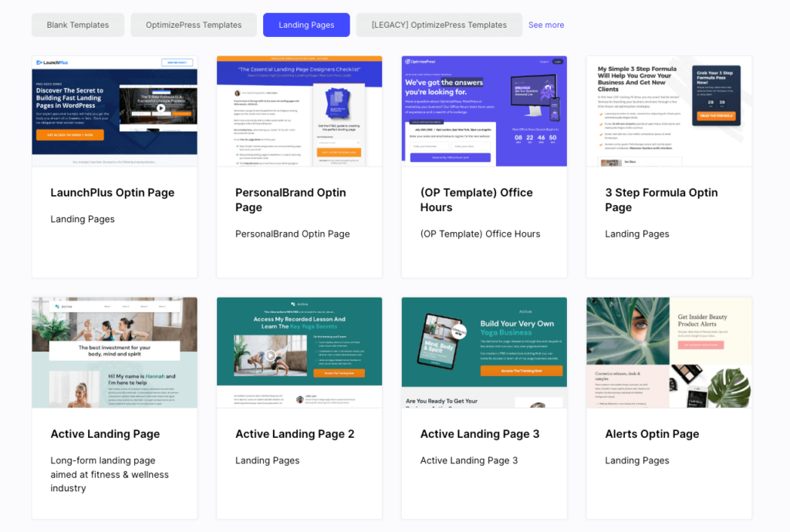The image size is (790, 532).
Task: Click the play icon in Active Landing Page 2 preview
Action: (x=271, y=355)
